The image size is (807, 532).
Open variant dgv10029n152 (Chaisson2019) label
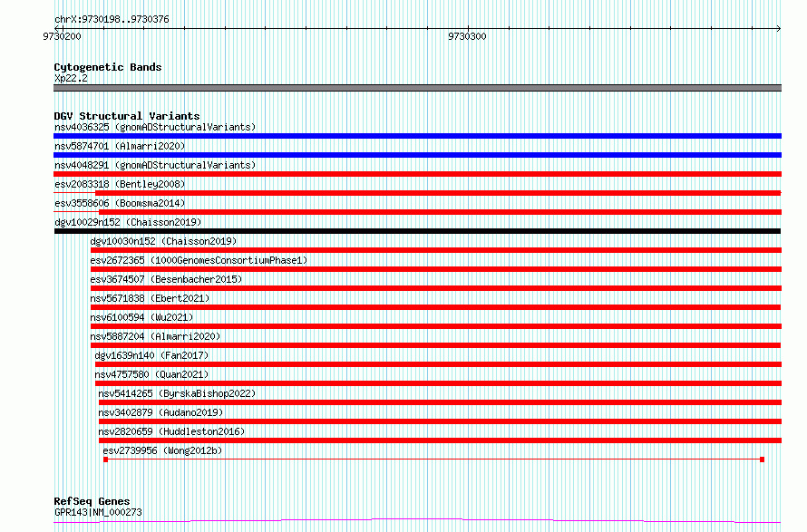(x=128, y=222)
